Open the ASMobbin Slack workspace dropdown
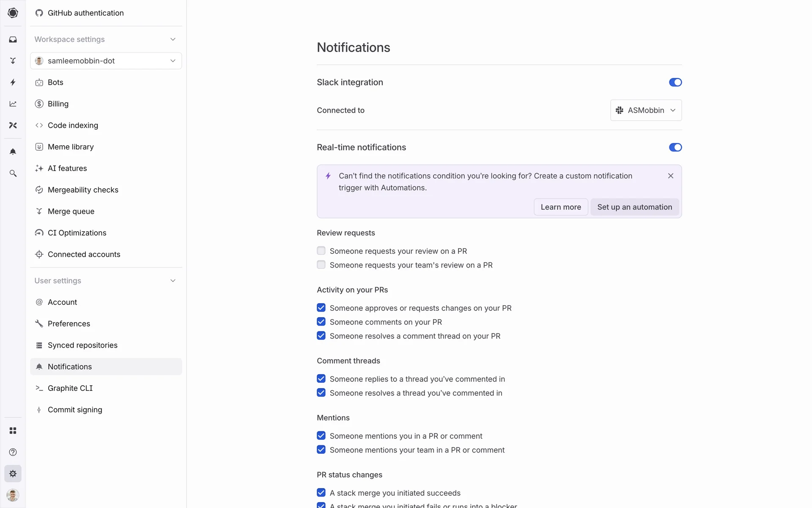 [x=645, y=110]
